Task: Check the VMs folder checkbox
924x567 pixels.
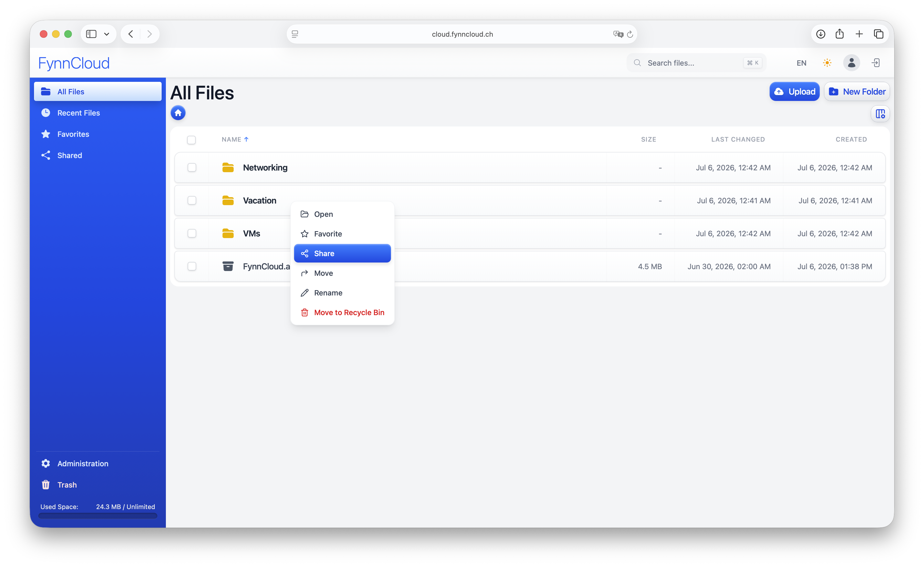Action: (192, 233)
